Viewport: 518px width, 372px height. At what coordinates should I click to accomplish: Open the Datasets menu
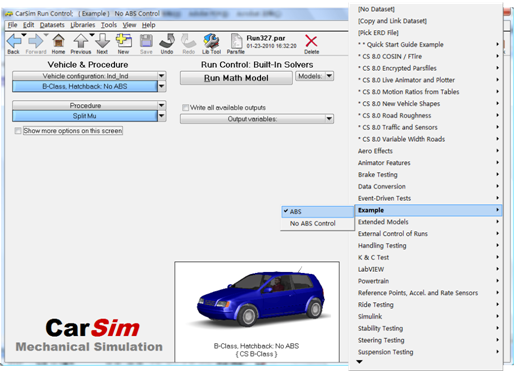52,25
